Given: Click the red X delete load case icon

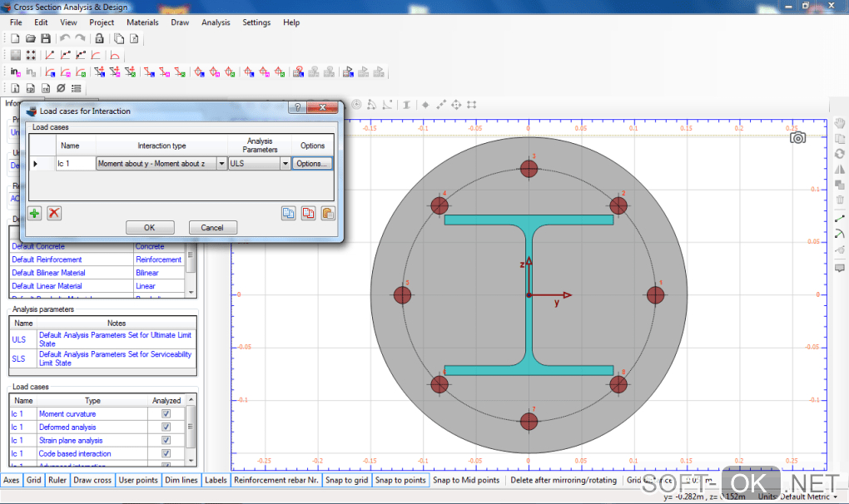Looking at the screenshot, I should 54,214.
